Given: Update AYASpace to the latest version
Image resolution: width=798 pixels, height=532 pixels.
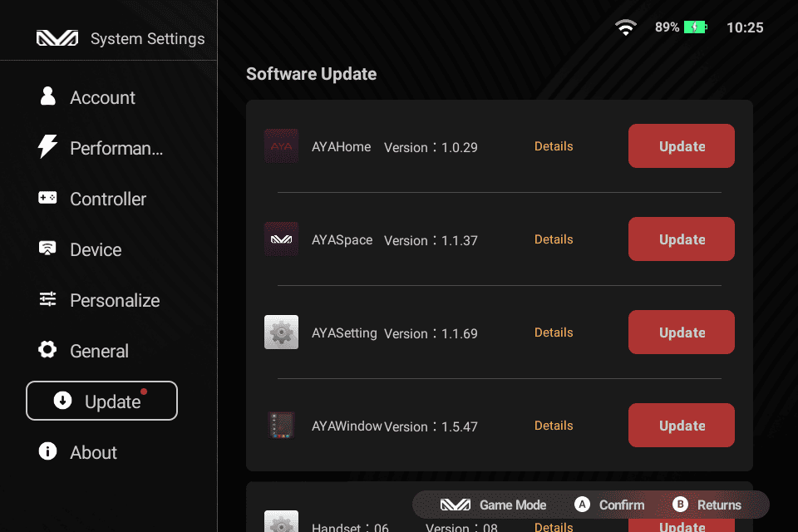Looking at the screenshot, I should click(682, 239).
